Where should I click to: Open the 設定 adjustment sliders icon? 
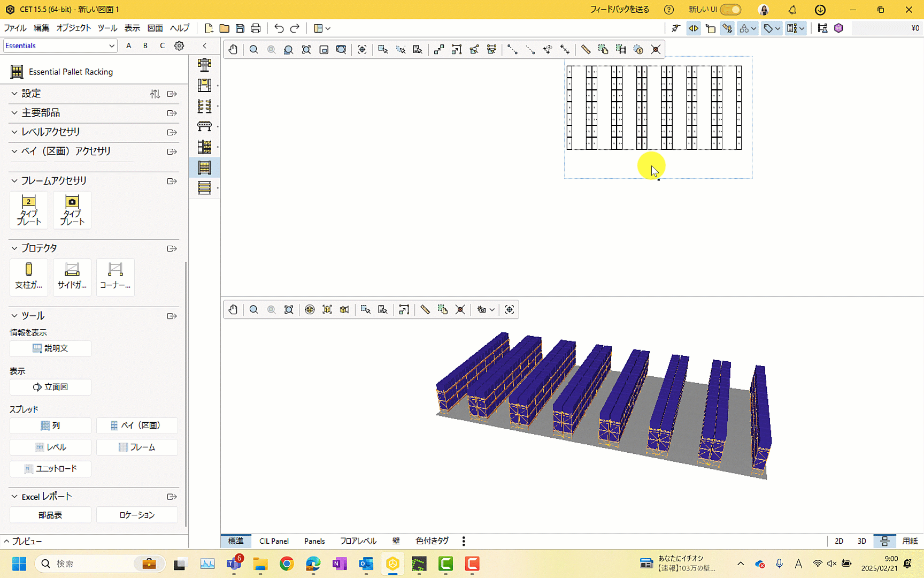pos(155,94)
